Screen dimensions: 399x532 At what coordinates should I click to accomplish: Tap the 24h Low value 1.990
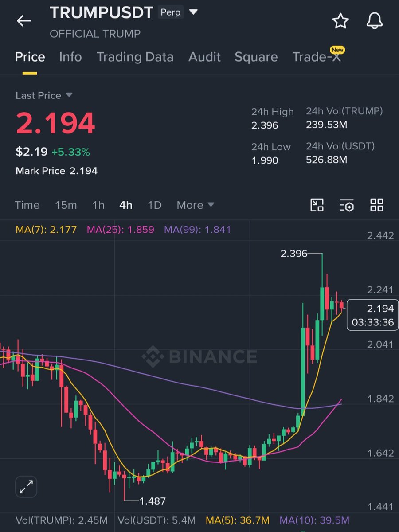coord(265,160)
